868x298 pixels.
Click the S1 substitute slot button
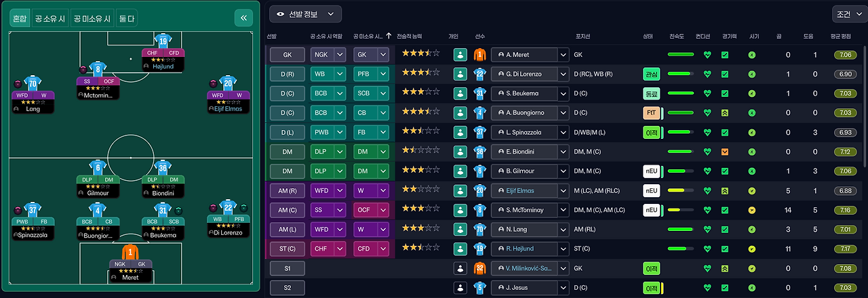click(x=288, y=268)
